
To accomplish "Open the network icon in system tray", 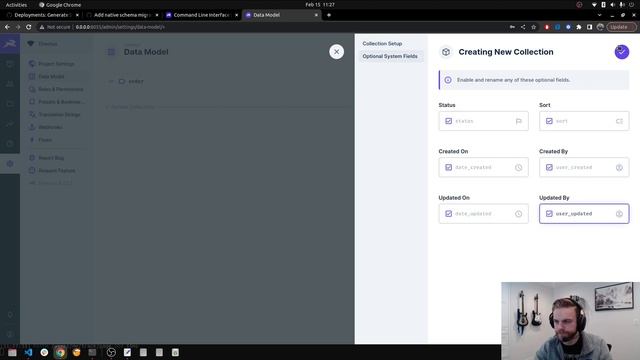I will tap(594, 5).
